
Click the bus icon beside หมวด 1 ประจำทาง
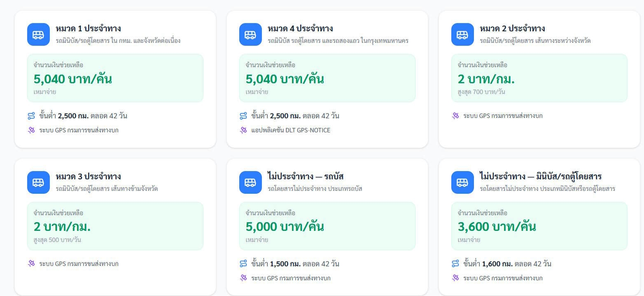click(38, 35)
